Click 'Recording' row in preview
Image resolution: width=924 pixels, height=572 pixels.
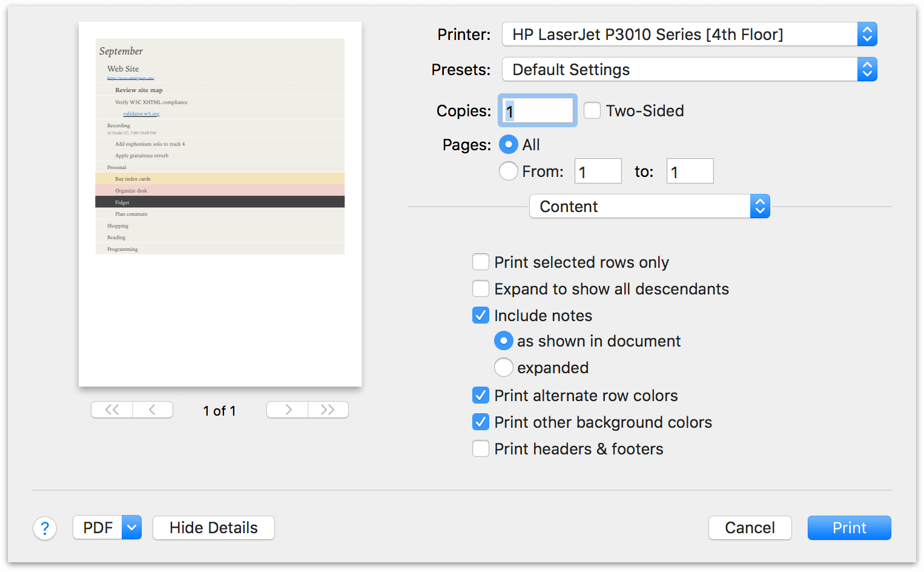(x=220, y=128)
